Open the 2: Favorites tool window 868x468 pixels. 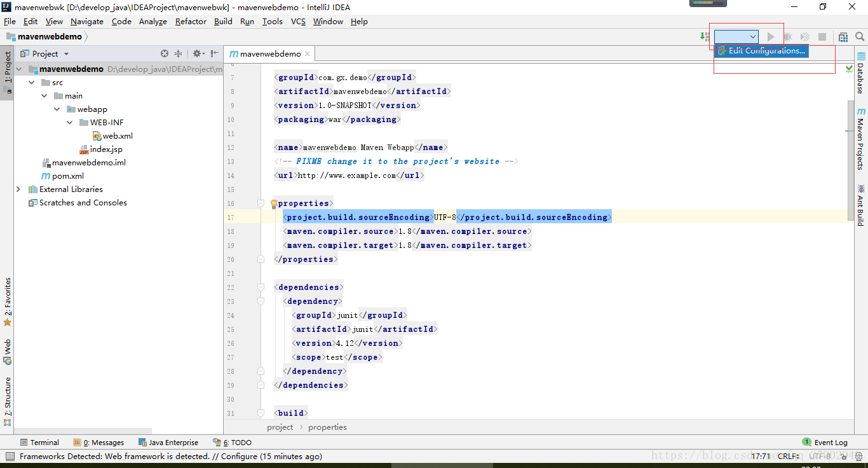point(8,301)
